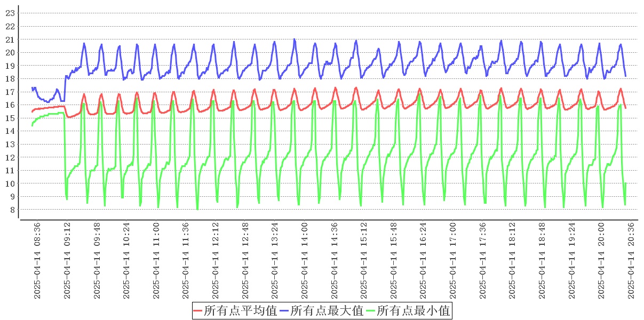Click the 17:00 x-axis time label
The width and height of the screenshot is (644, 320).
(x=453, y=261)
